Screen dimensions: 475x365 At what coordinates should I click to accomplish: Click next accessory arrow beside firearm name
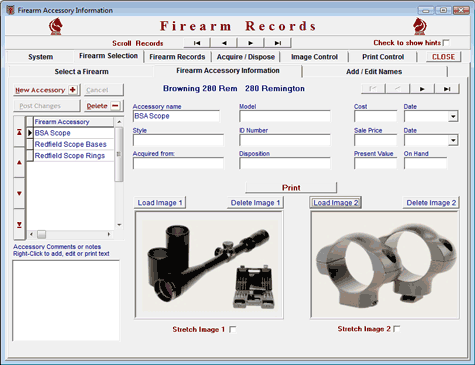[x=422, y=89]
